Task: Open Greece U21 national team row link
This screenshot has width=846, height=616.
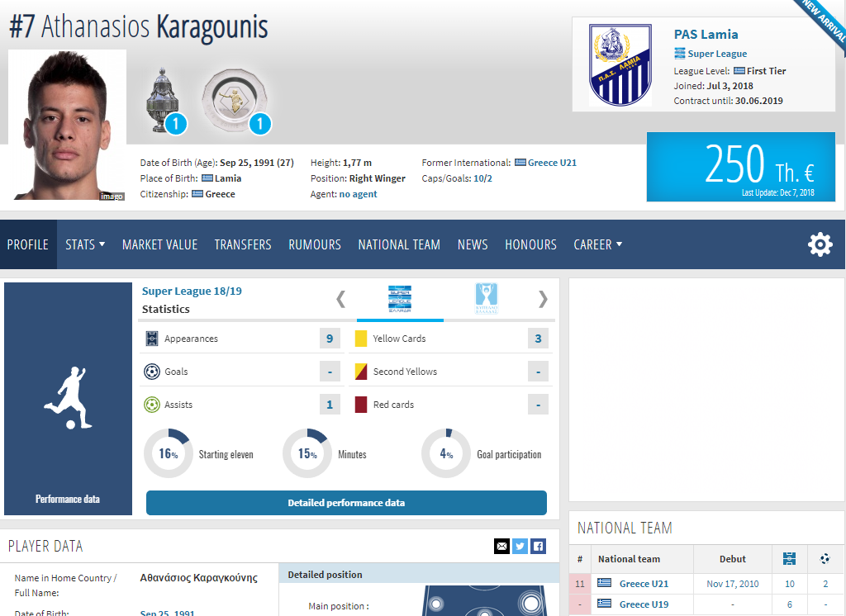Action: [x=644, y=584]
